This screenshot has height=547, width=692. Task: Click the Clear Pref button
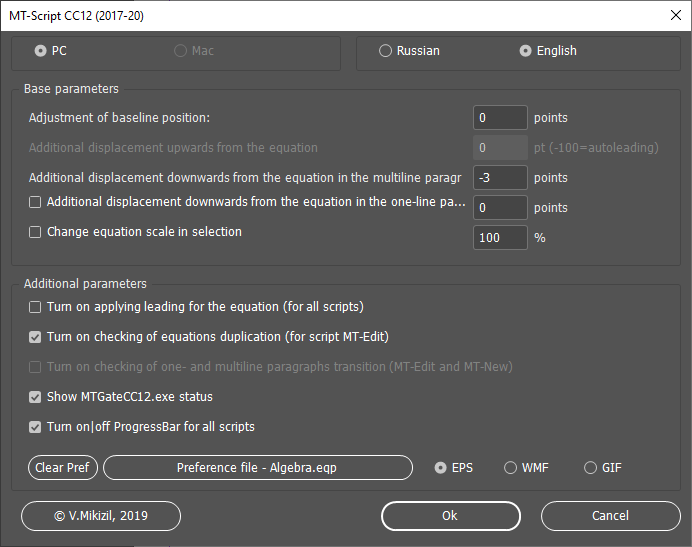point(63,468)
